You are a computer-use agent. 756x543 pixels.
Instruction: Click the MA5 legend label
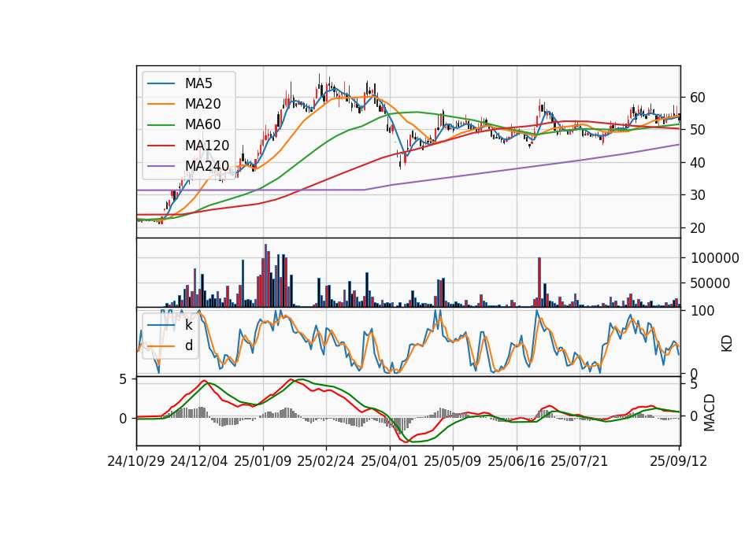198,83
